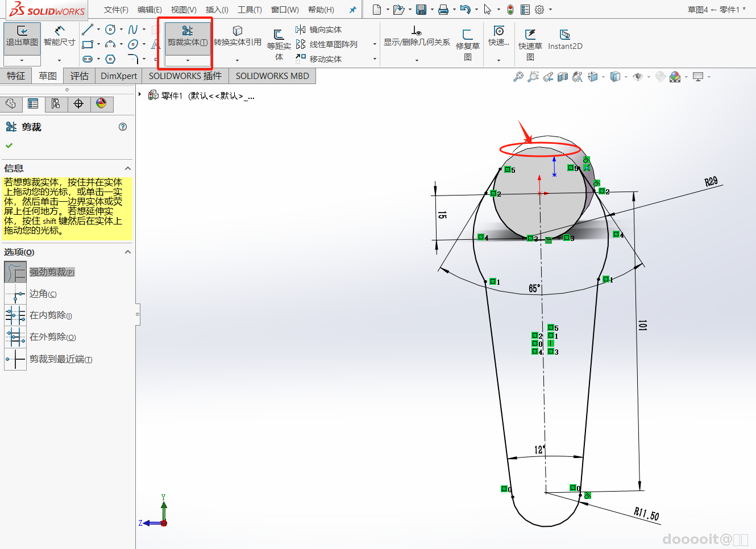
Task: Confirm trim with the green checkmark
Action: [x=9, y=145]
